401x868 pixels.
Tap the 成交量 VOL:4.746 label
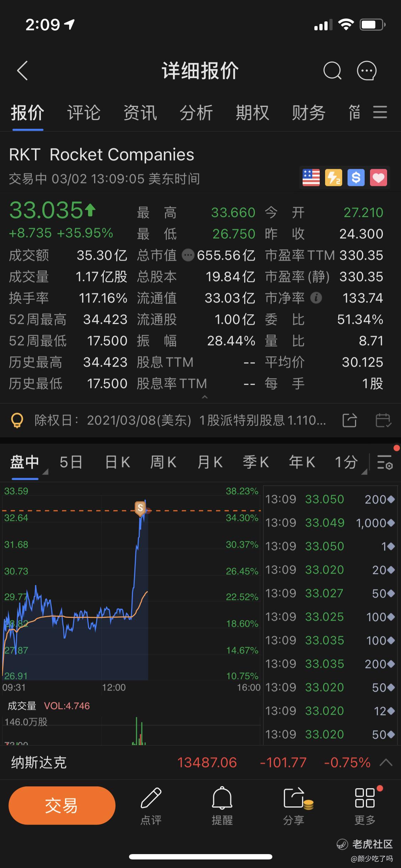[49, 706]
